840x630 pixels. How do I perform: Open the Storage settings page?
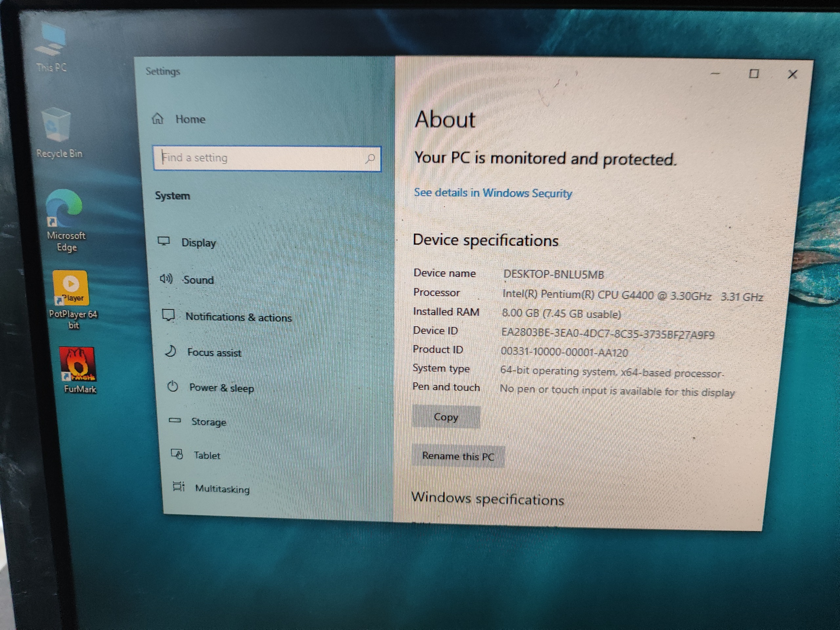click(208, 422)
